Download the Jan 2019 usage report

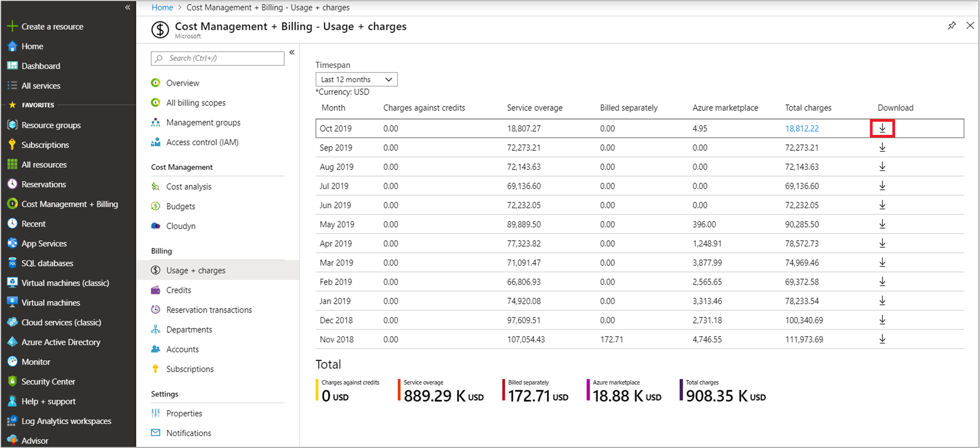(x=882, y=301)
